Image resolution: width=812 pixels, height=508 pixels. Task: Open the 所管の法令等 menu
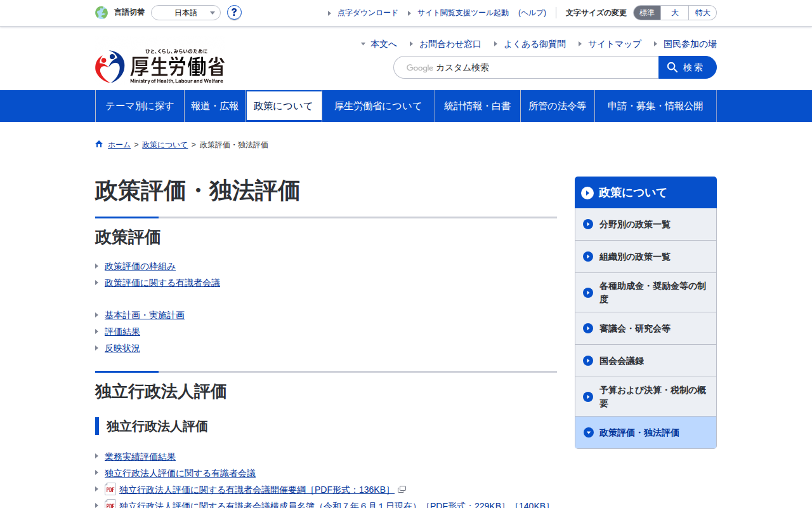[558, 106]
